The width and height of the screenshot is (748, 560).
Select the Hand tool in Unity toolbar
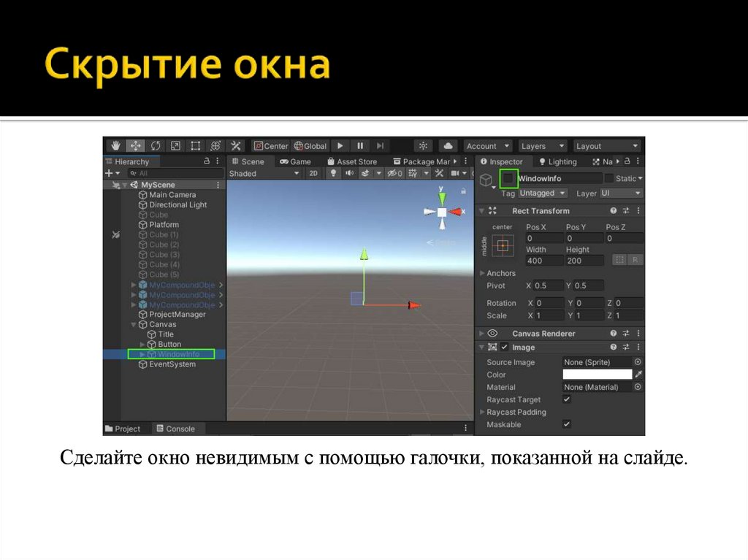115,146
